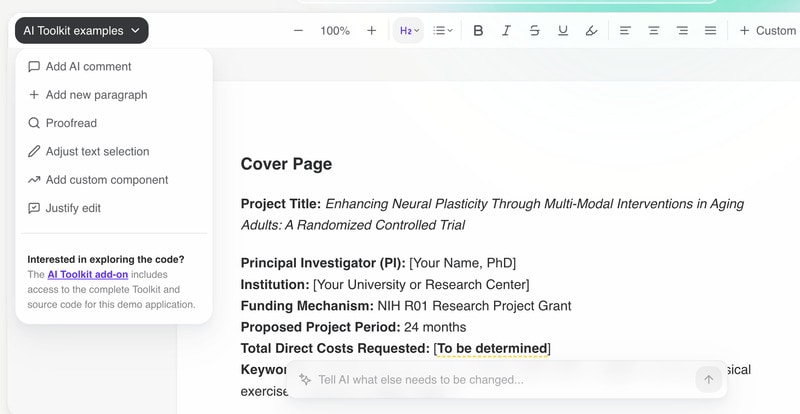Image resolution: width=800 pixels, height=414 pixels.
Task: Click the Custom button in toolbar
Action: tap(767, 31)
